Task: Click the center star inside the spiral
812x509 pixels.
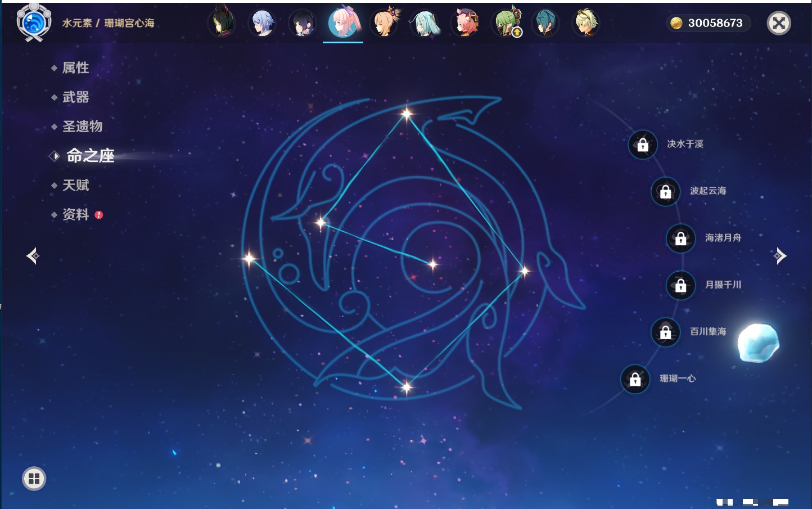Action: click(x=432, y=264)
